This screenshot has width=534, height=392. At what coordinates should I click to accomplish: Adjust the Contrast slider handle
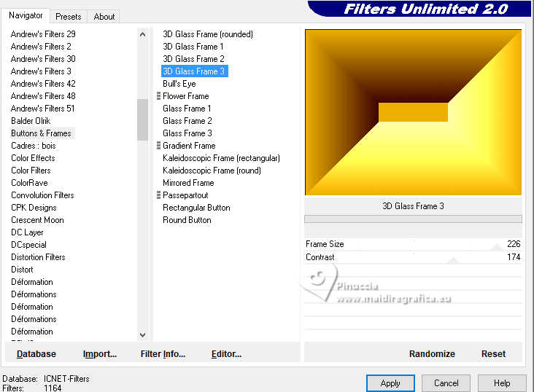453,261
